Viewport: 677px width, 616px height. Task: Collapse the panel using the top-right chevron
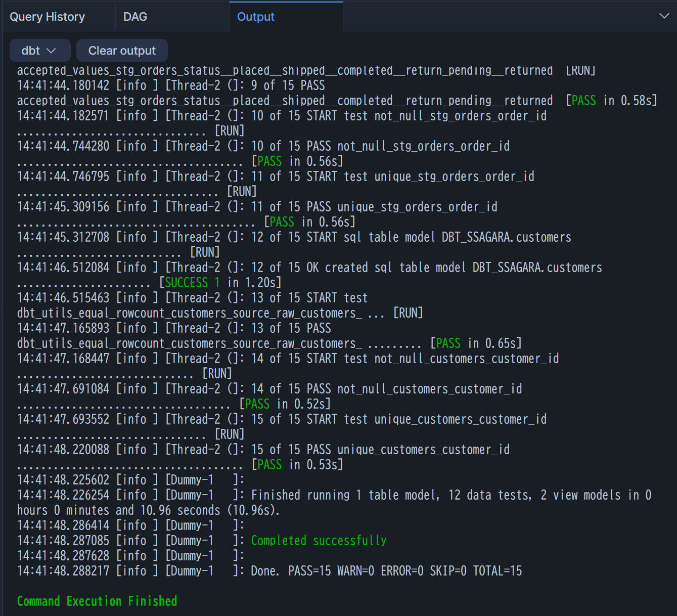(664, 16)
